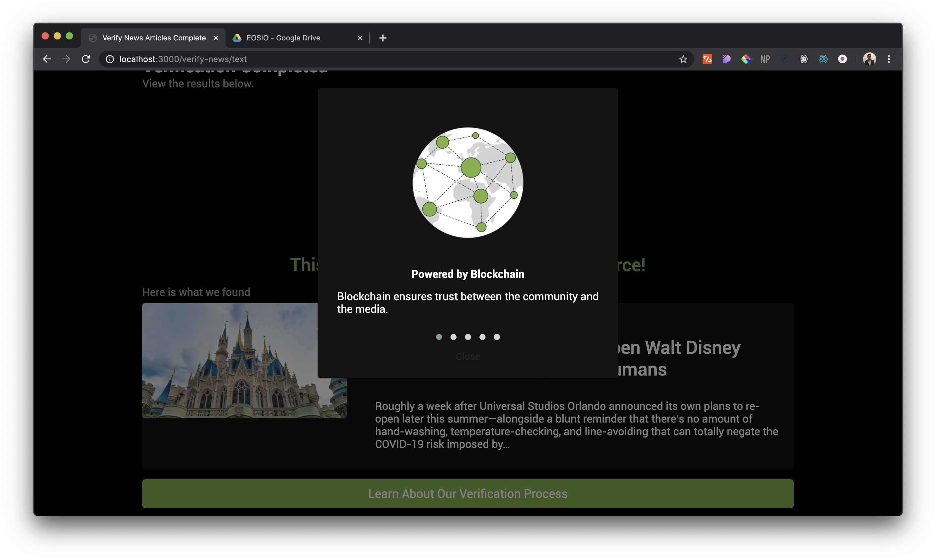The width and height of the screenshot is (936, 560).
Task: View site information for localhost
Action: [x=110, y=59]
